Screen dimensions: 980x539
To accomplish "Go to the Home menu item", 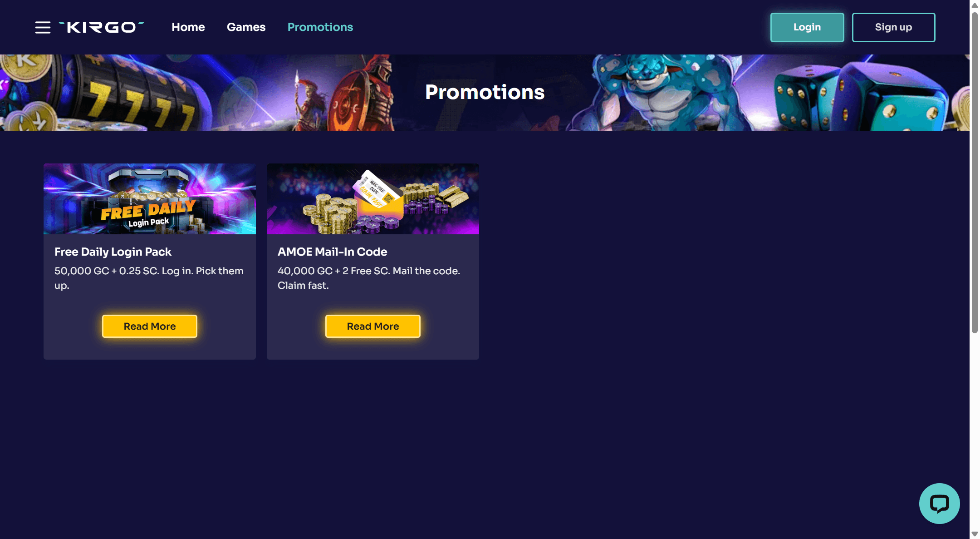I will (x=188, y=27).
